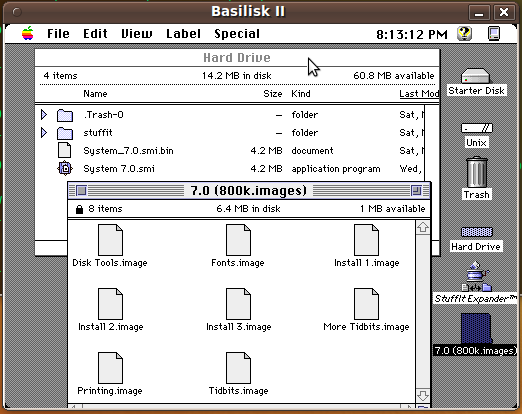
Task: Select the System 7.0.smi application icon
Action: 65,168
